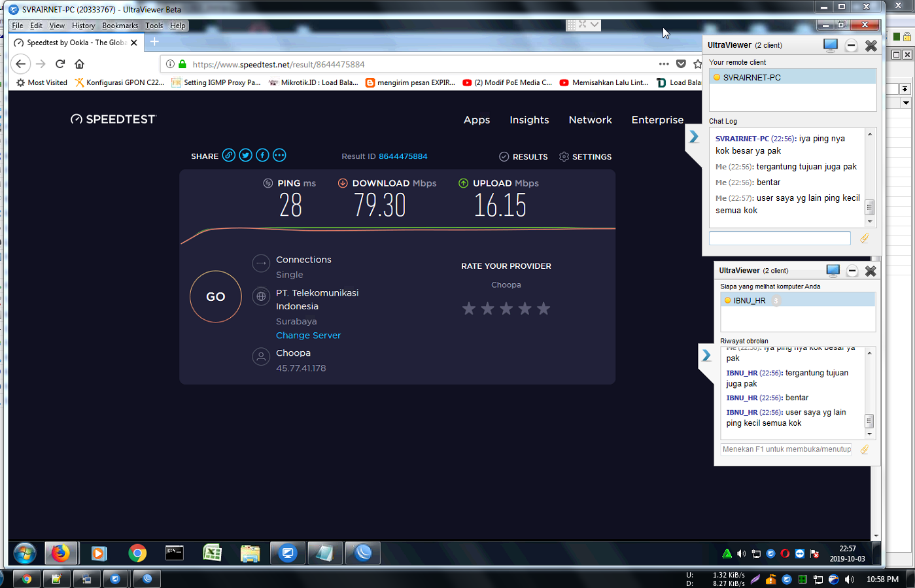Open Firefox from the remote taskbar
The width and height of the screenshot is (915, 588).
click(61, 553)
